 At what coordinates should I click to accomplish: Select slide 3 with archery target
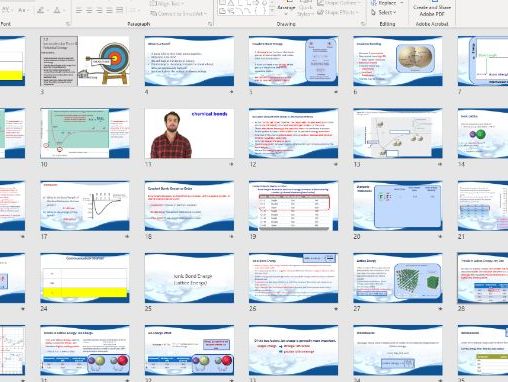(x=85, y=61)
